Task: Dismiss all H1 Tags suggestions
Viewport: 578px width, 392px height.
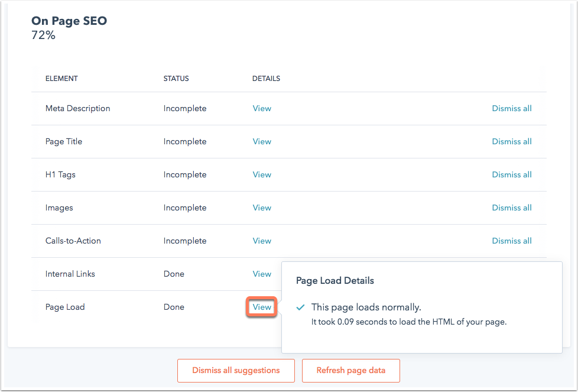Action: [512, 175]
